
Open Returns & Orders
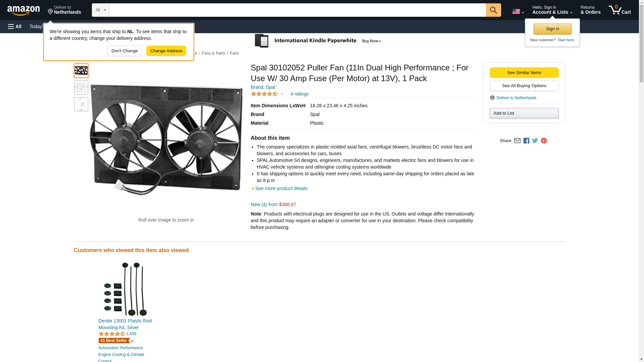tap(590, 10)
